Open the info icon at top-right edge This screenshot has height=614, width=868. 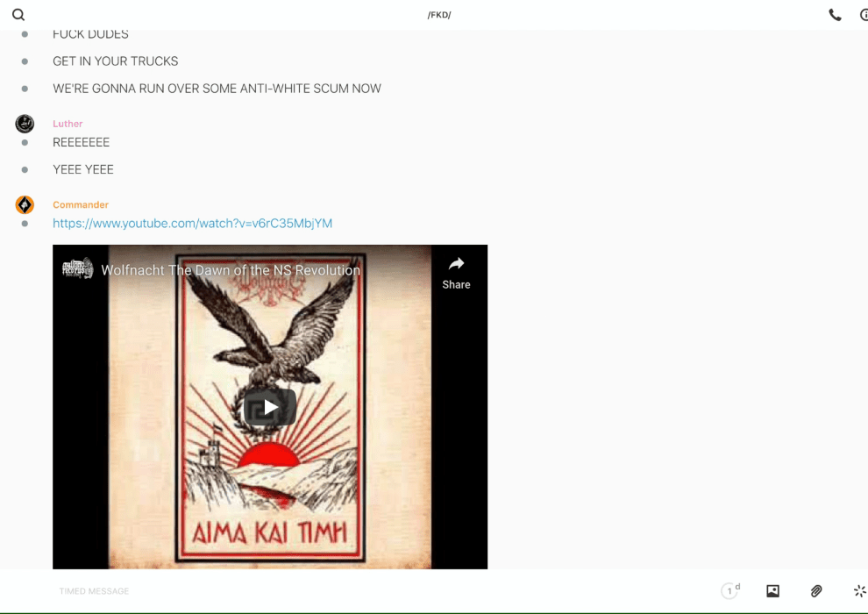(x=864, y=15)
